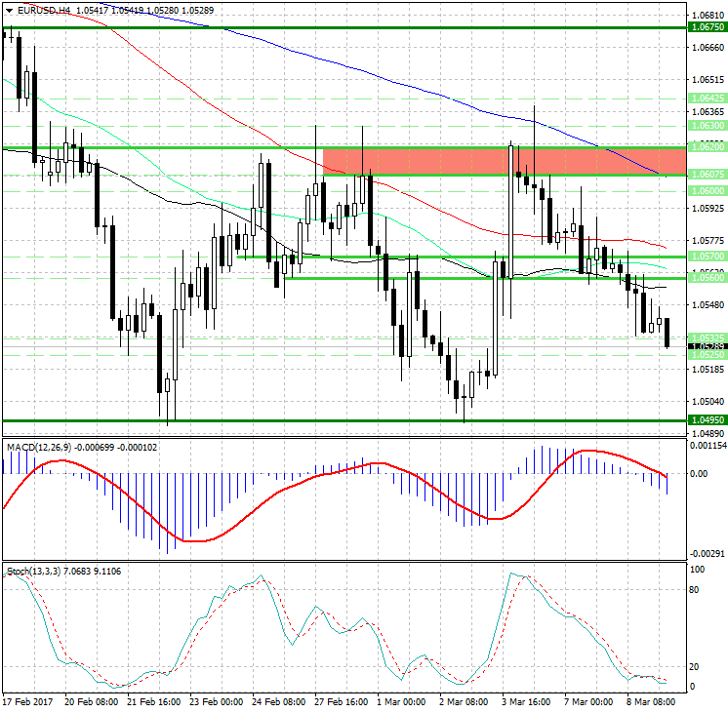Select the 1.06200 level price label

(708, 146)
